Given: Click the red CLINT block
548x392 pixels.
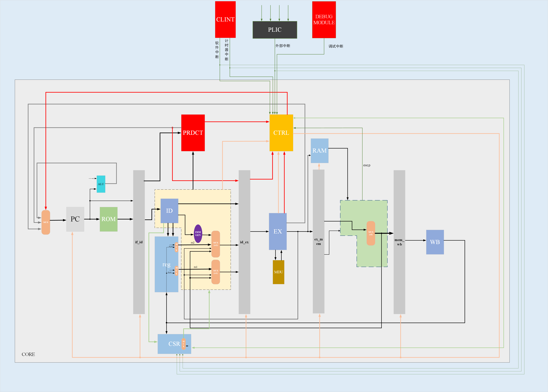Looking at the screenshot, I should (x=225, y=19).
